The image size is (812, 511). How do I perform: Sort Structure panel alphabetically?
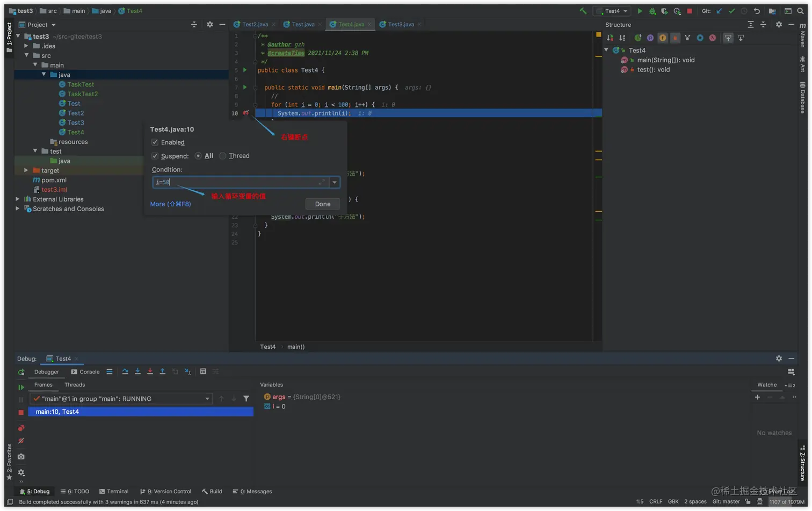pyautogui.click(x=622, y=38)
